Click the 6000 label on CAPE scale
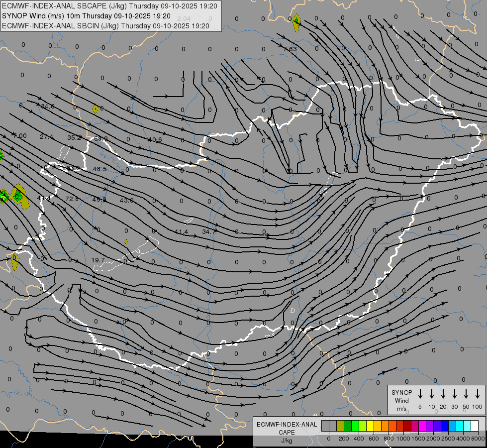The height and width of the screenshot is (448, 487). [x=478, y=439]
